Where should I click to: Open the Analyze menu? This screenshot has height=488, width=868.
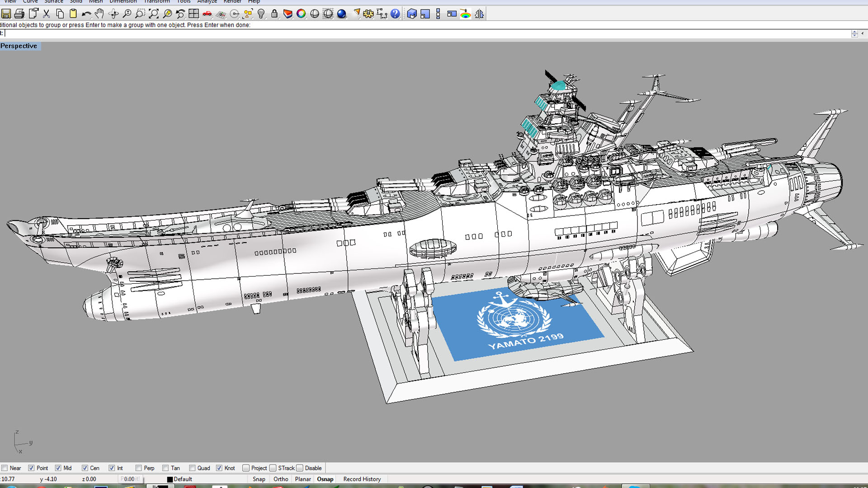click(207, 2)
